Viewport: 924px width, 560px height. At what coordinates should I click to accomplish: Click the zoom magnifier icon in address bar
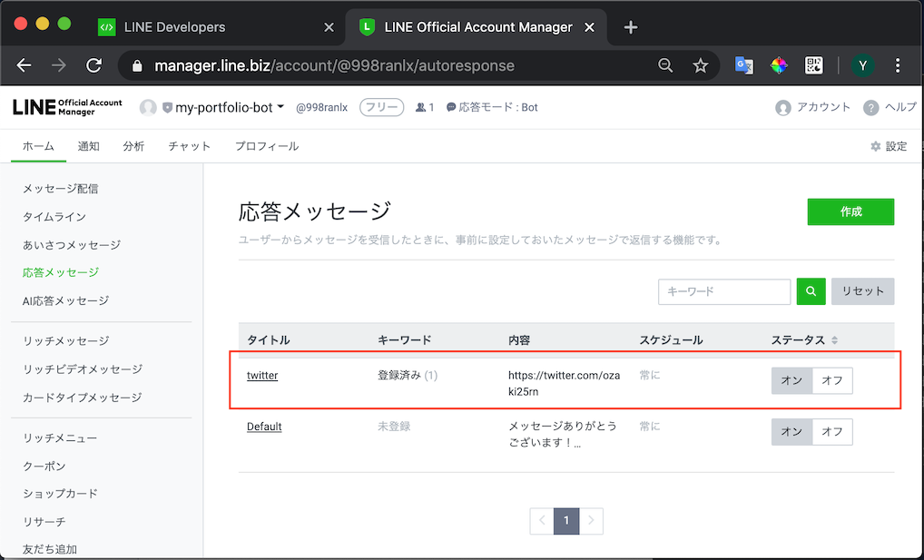665,65
